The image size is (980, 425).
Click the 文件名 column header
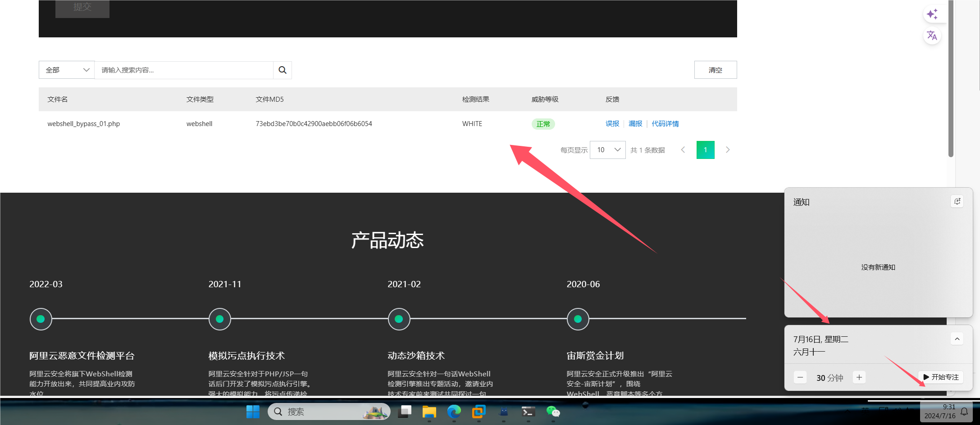point(58,99)
